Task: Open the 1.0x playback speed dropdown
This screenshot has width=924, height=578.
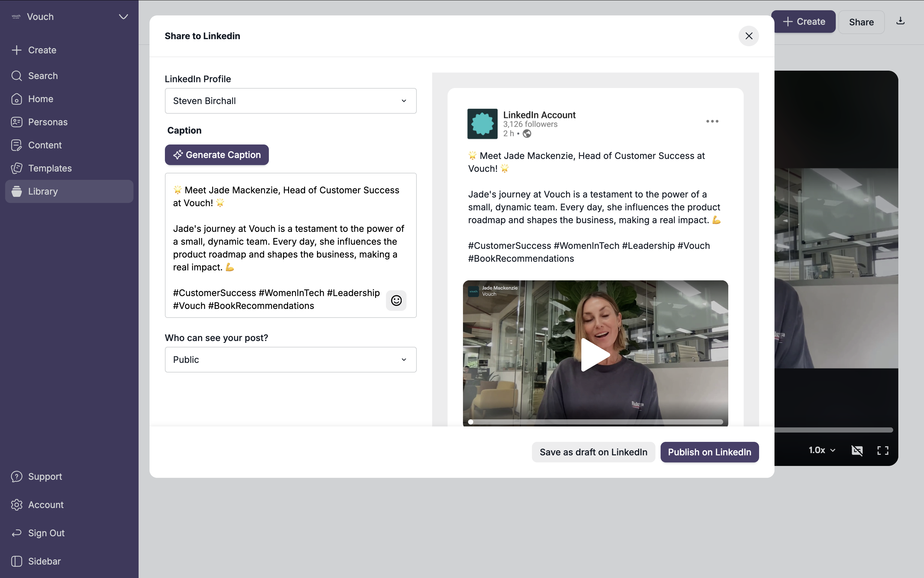Action: tap(822, 450)
